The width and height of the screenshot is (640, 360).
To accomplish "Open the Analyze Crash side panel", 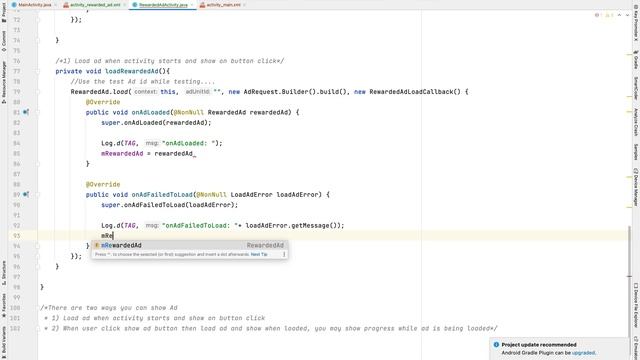I will pyautogui.click(x=636, y=122).
